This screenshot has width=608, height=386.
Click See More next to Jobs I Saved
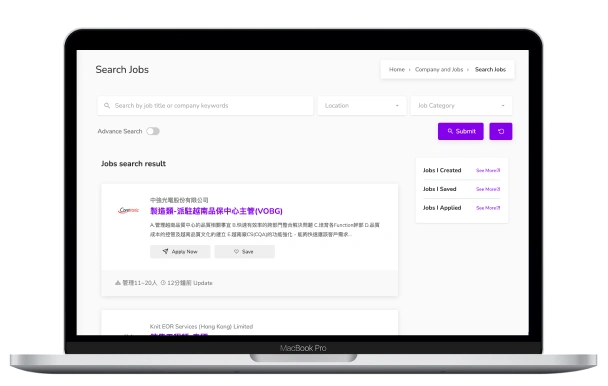[488, 189]
